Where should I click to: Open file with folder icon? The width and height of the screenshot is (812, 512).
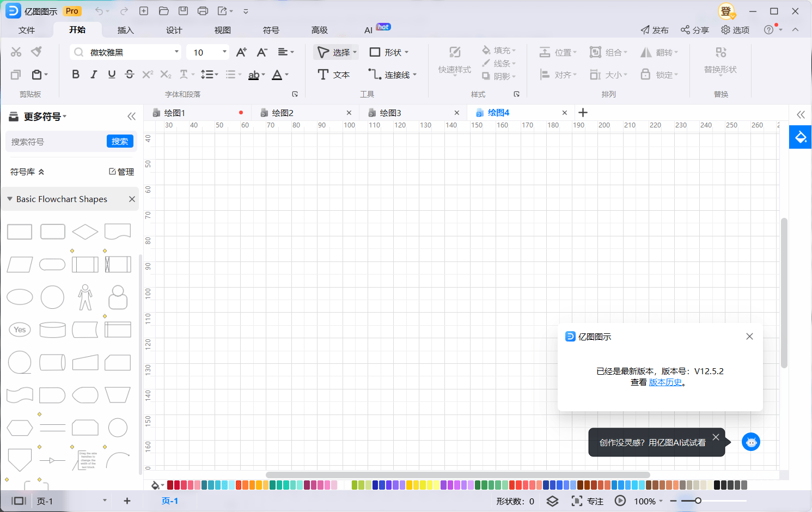(x=163, y=11)
